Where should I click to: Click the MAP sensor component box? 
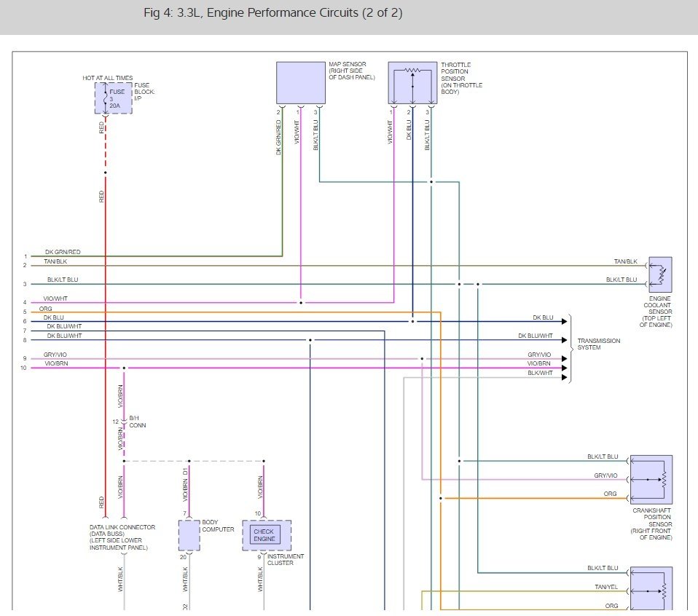(300, 83)
